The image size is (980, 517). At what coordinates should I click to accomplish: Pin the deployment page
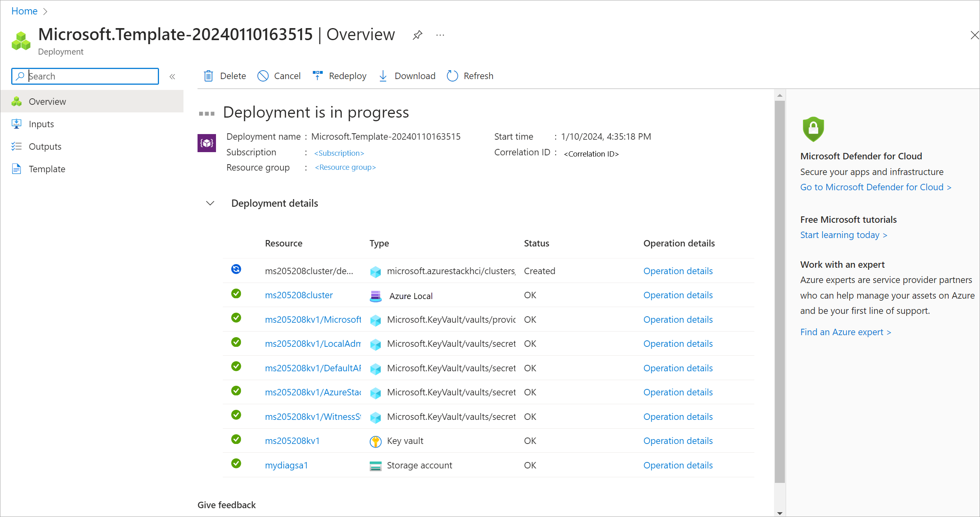click(x=418, y=35)
